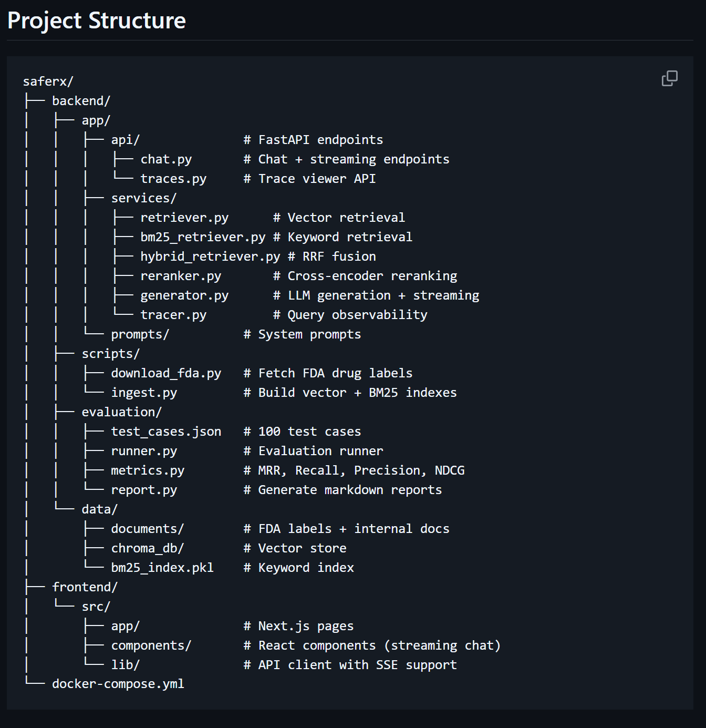This screenshot has height=728, width=706.
Task: Select download_fda.py under scripts
Action: 166,373
